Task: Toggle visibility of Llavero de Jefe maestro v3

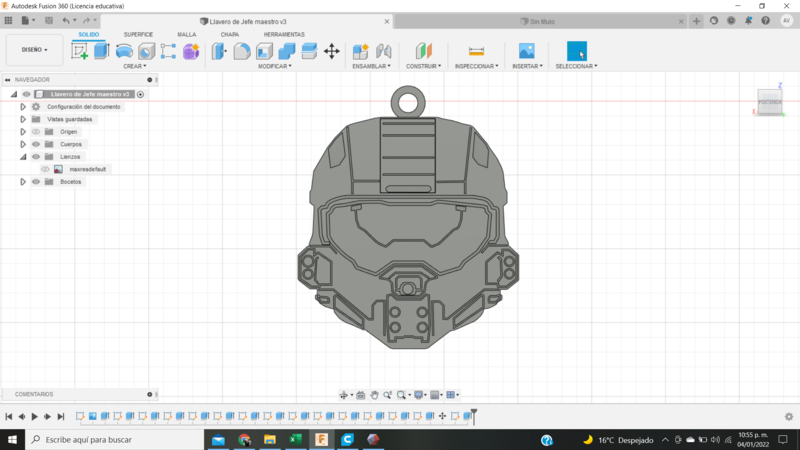Action: [x=26, y=94]
